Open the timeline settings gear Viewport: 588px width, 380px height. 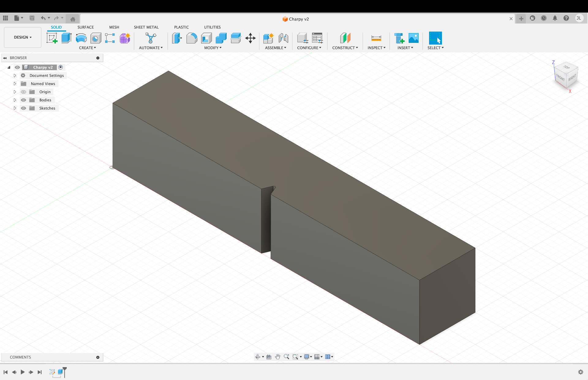click(581, 372)
